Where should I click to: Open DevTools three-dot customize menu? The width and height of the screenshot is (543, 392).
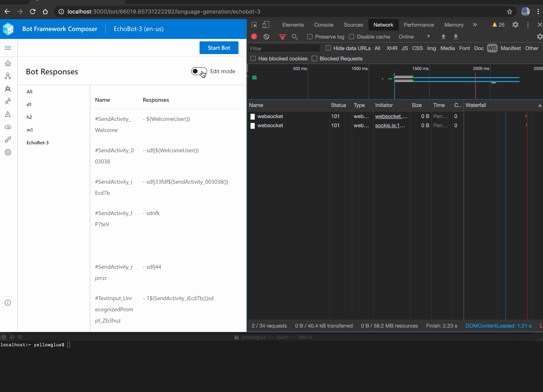point(528,25)
